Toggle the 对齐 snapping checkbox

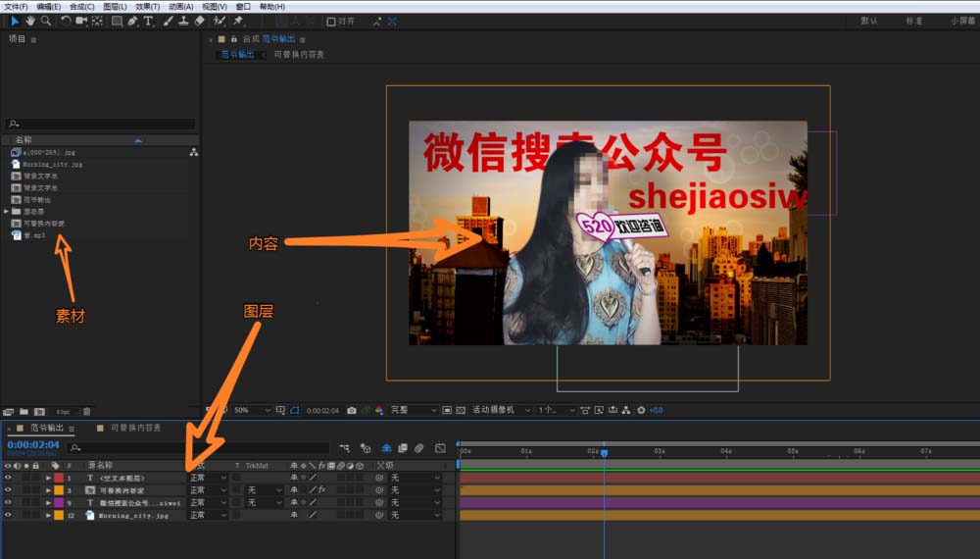coord(331,22)
